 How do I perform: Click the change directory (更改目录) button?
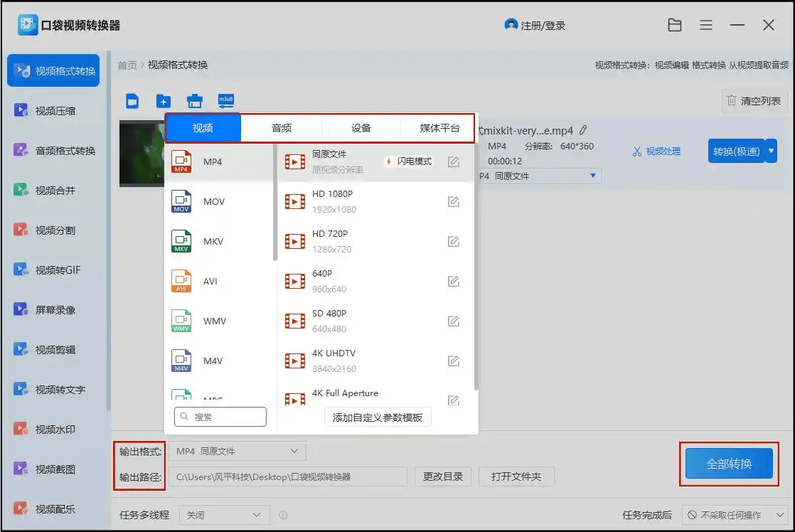[x=443, y=477]
